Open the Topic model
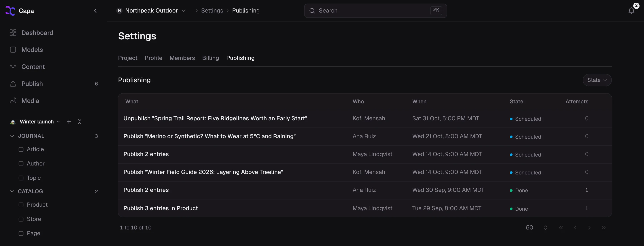Image resolution: width=644 pixels, height=246 pixels. point(34,178)
